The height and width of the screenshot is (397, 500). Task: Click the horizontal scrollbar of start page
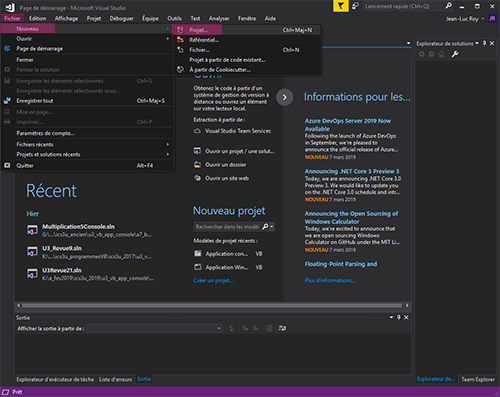coord(212,305)
